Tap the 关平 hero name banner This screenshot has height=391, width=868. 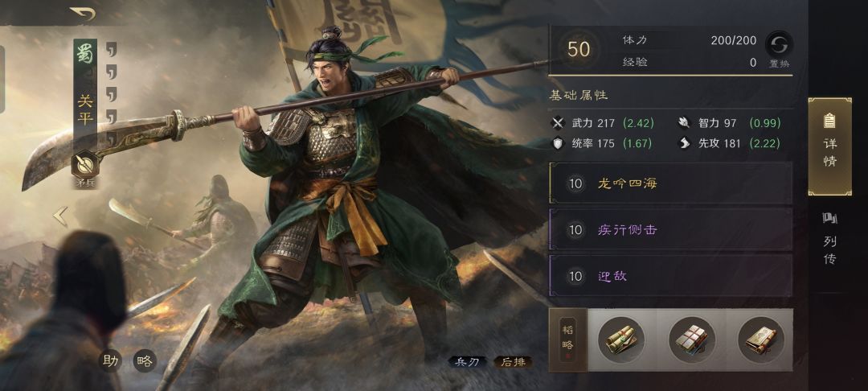click(x=84, y=109)
